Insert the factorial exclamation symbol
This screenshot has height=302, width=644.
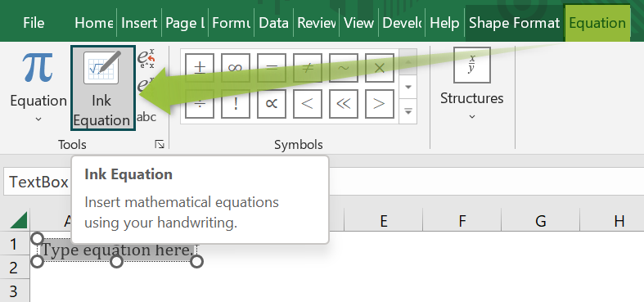point(236,104)
